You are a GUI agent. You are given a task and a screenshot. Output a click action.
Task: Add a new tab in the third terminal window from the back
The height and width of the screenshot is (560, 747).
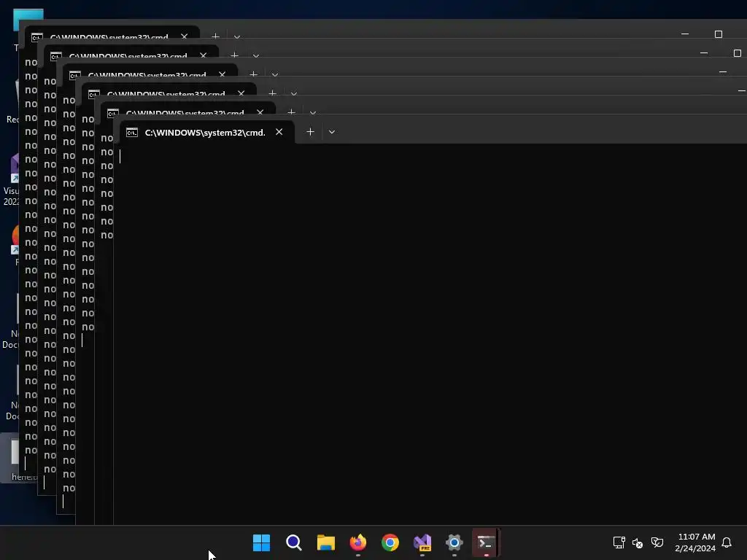[253, 74]
